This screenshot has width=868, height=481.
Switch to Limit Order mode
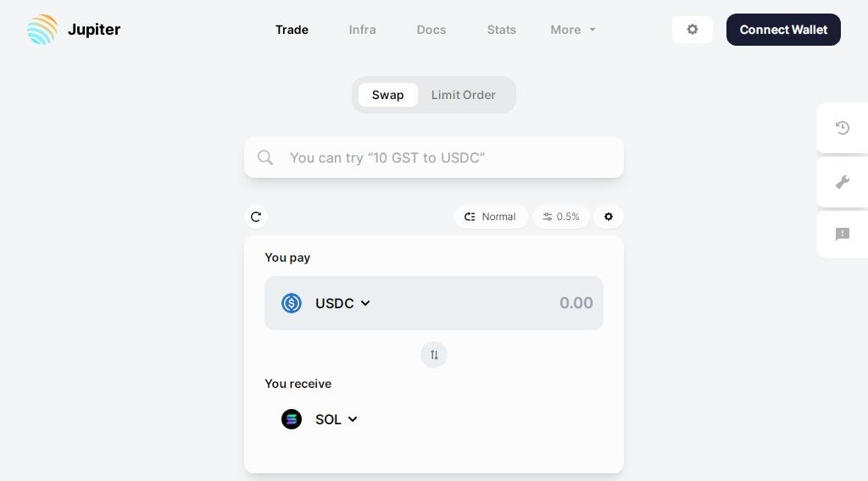464,95
